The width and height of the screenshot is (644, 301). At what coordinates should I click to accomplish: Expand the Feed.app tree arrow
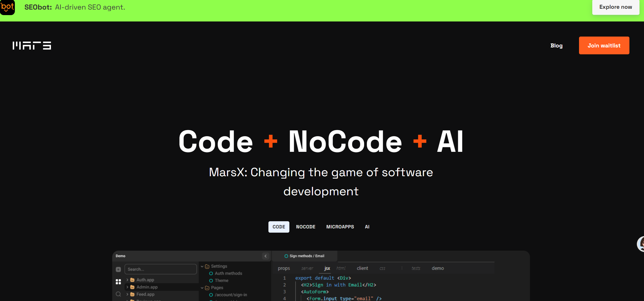click(127, 294)
